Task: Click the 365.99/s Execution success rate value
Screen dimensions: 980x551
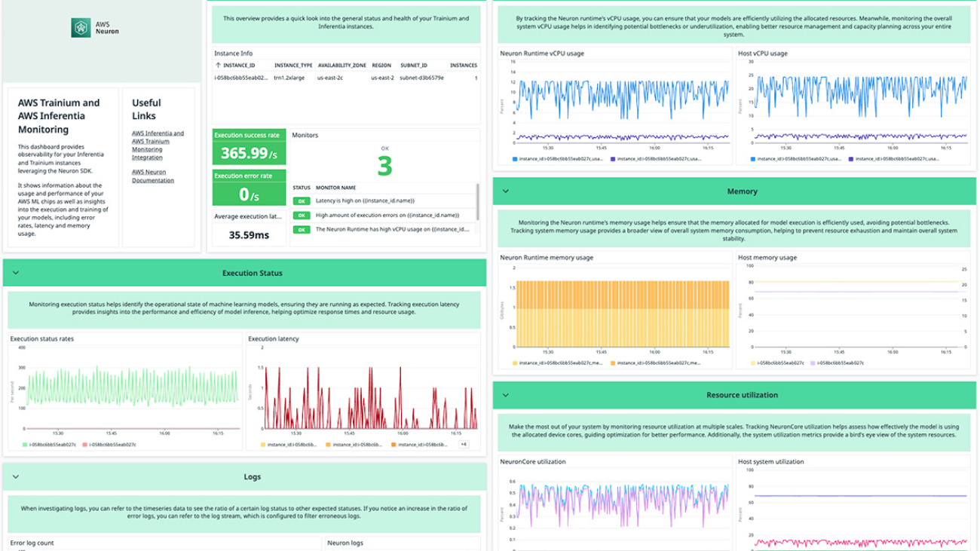Action: pos(250,153)
